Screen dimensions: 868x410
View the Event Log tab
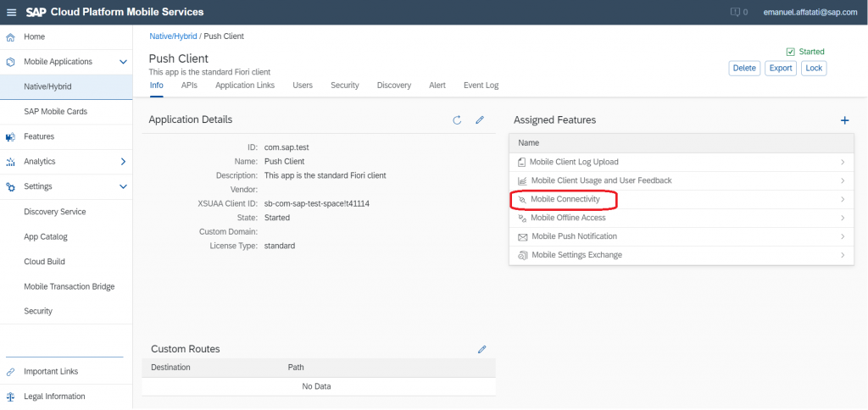pos(481,86)
